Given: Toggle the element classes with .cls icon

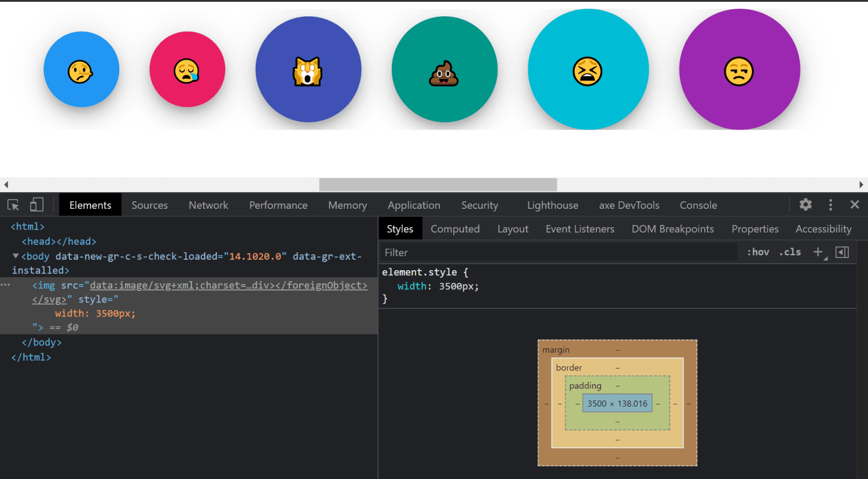Looking at the screenshot, I should 789,252.
